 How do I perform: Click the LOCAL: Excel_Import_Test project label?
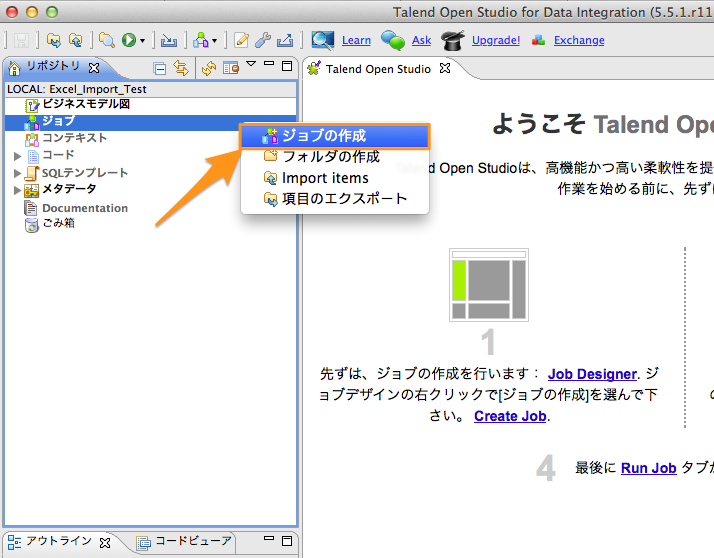click(77, 89)
